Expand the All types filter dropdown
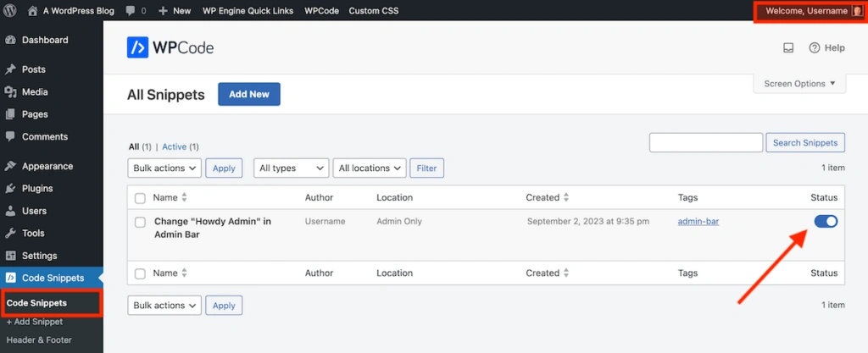This screenshot has width=868, height=353. click(x=291, y=168)
